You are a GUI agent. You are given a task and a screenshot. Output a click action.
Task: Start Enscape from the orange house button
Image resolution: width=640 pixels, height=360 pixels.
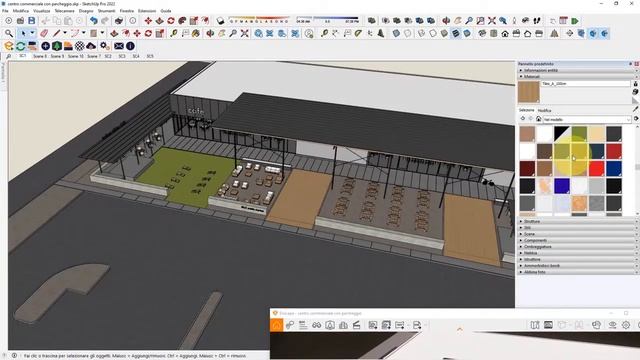click(x=277, y=325)
